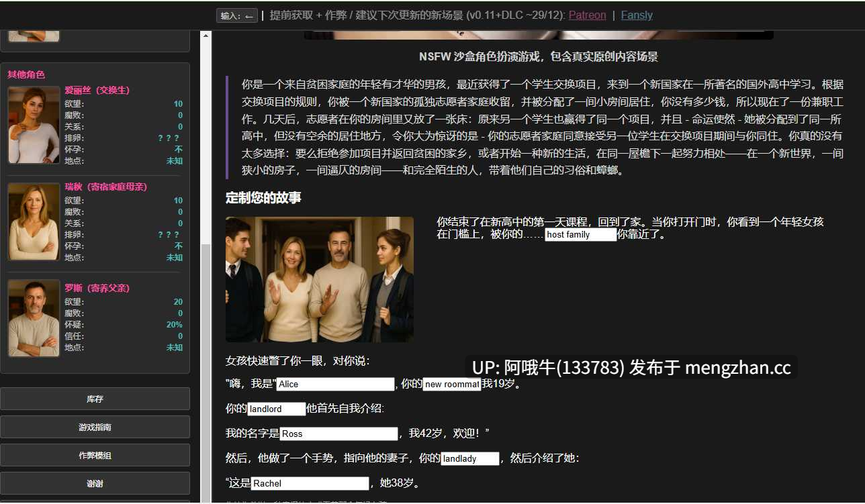Focus the 'Alice' name input field

click(335, 384)
